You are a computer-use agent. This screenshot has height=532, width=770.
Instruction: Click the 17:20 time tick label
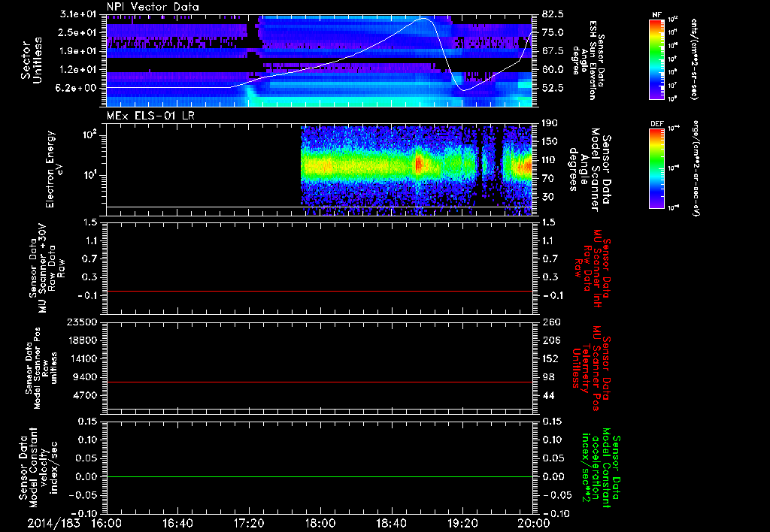[249, 523]
